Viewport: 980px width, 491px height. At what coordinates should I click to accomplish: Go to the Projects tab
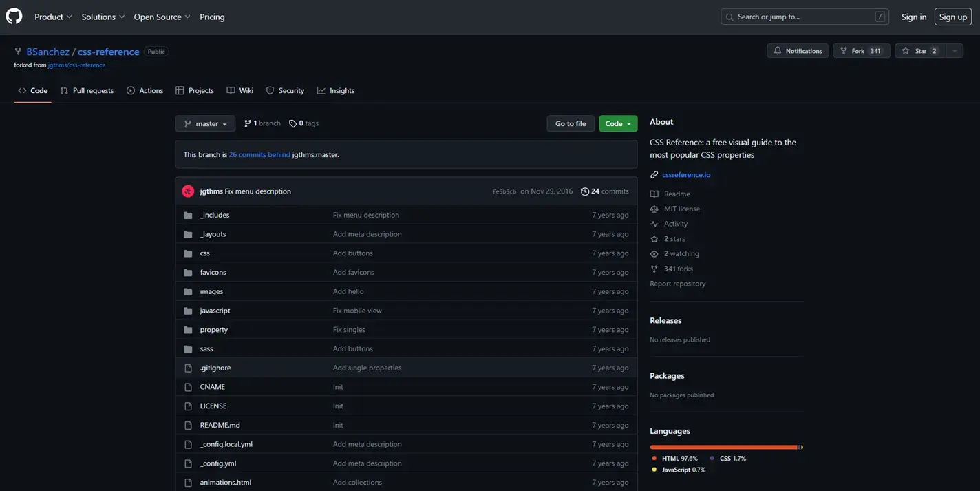pyautogui.click(x=195, y=90)
